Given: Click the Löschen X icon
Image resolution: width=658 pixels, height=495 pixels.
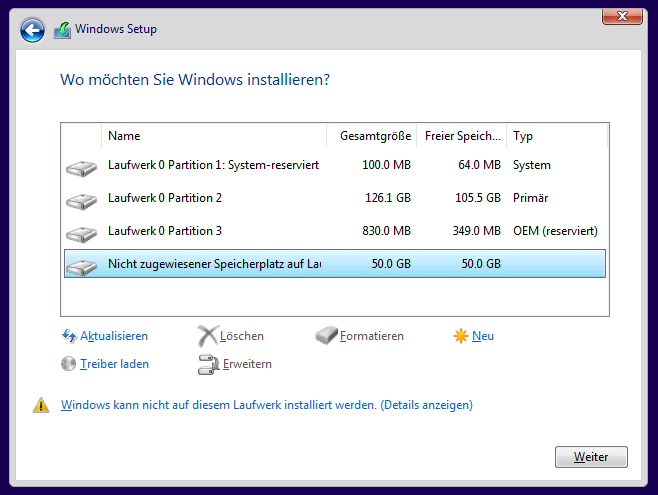Looking at the screenshot, I should tap(207, 336).
